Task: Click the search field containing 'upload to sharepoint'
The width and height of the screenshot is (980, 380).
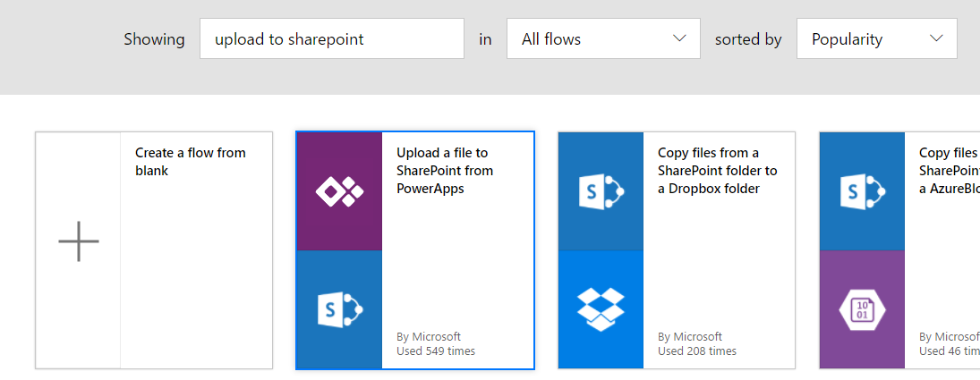Action: pos(331,39)
